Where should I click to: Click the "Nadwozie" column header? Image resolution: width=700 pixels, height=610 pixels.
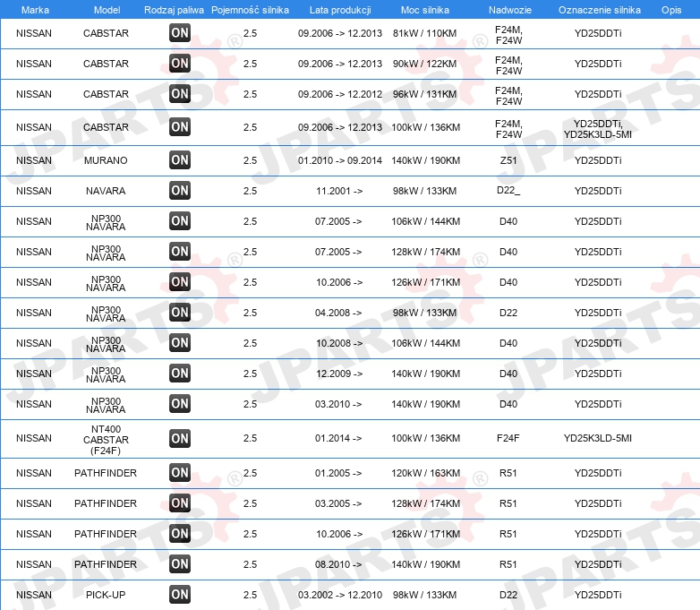point(510,10)
